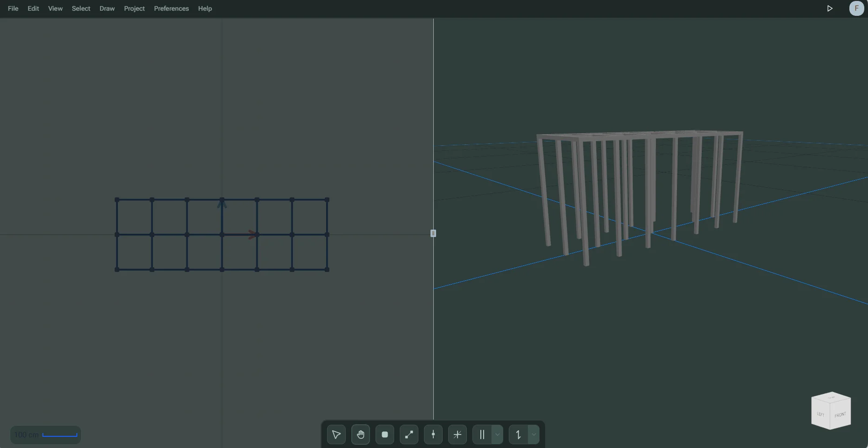Screen dimensions: 868x448
Task: Select the vertical extrude tool
Action: [x=518, y=434]
